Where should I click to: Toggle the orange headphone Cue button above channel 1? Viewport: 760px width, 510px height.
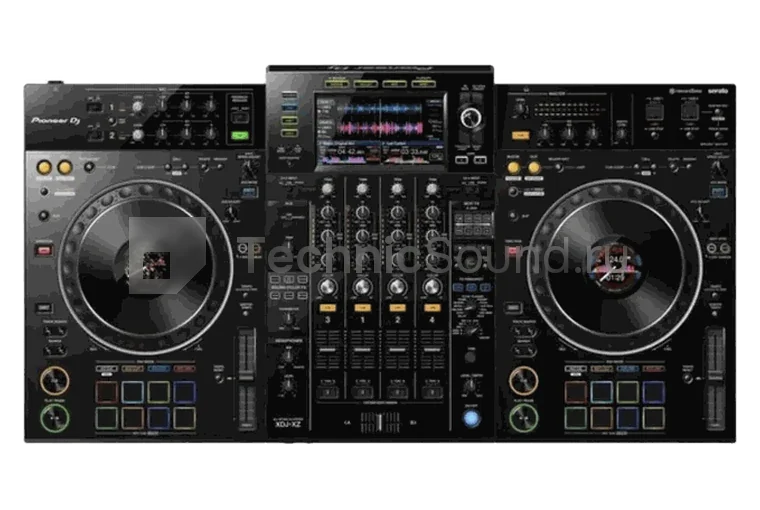[x=362, y=308]
